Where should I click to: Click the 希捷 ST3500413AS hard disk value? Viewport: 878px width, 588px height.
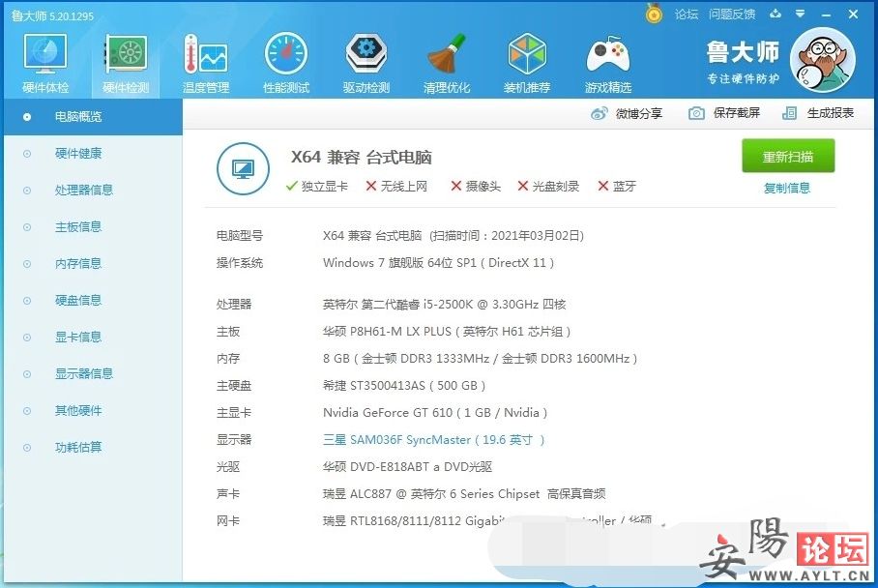pos(404,386)
